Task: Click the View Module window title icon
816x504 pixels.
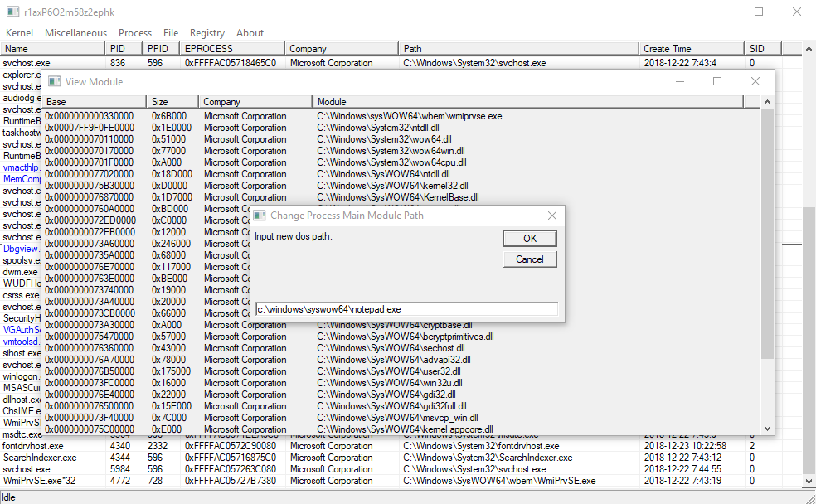Action: (54, 82)
